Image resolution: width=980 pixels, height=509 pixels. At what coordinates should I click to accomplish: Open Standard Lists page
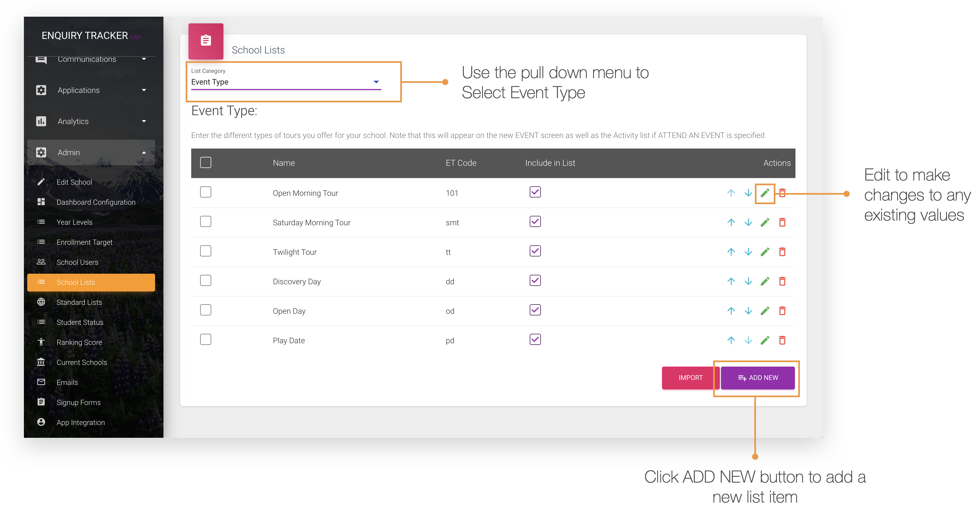point(91,302)
